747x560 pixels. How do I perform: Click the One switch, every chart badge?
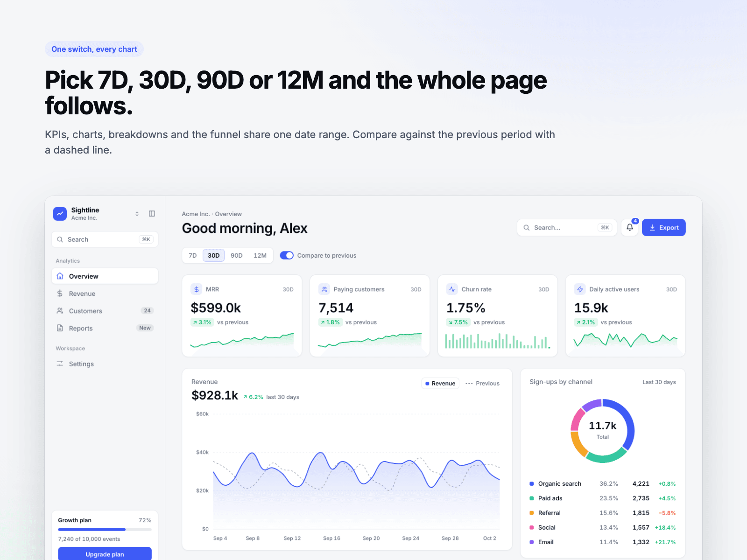94,49
